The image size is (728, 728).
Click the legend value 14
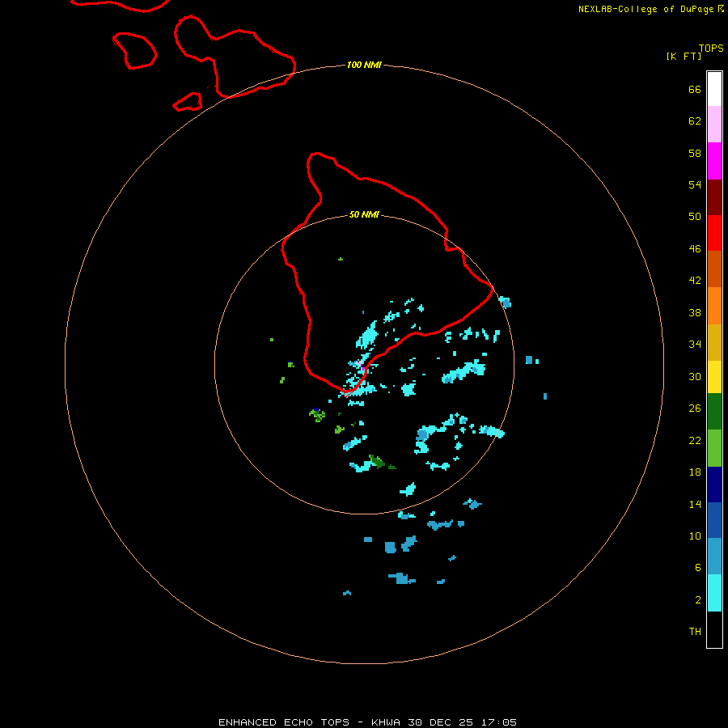click(x=695, y=504)
